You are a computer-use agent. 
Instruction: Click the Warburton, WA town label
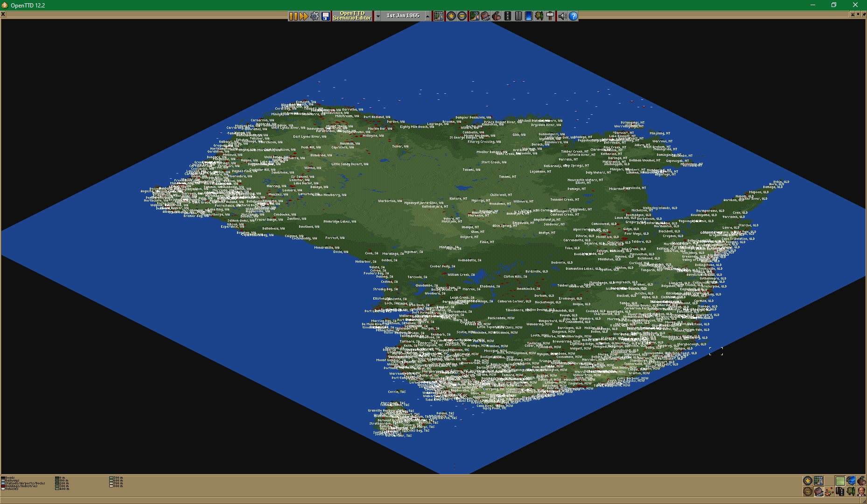[390, 201]
